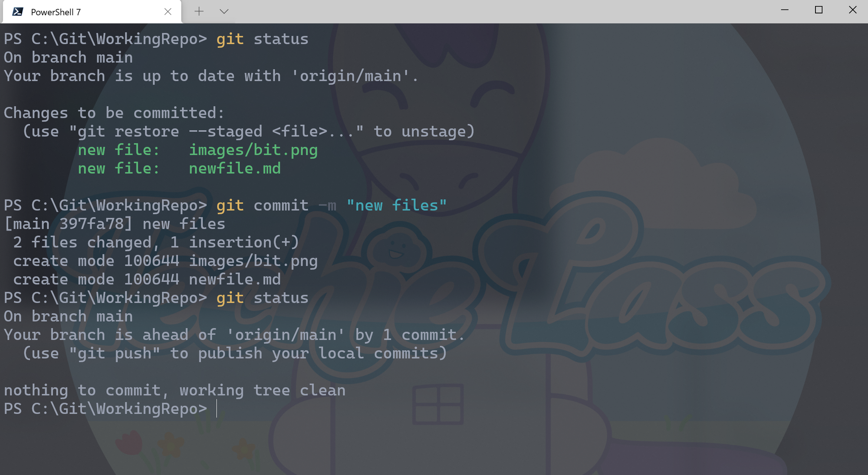The height and width of the screenshot is (475, 868).
Task: Open a new terminal tab
Action: click(198, 12)
